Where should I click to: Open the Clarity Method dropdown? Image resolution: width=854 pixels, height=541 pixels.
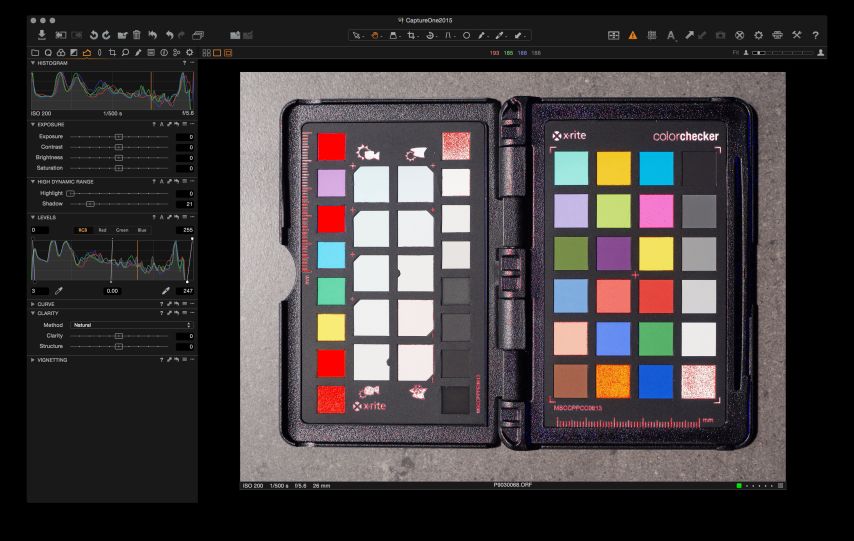click(132, 325)
